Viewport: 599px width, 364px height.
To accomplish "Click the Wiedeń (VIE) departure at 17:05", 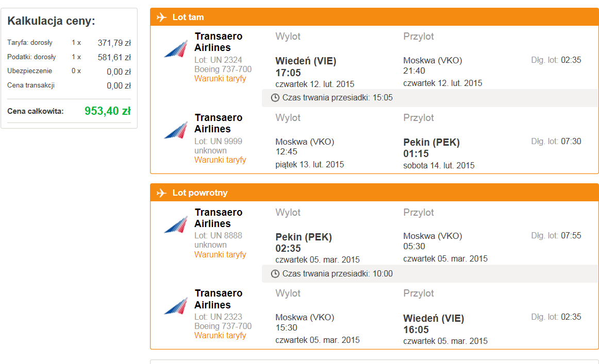I will coord(306,67).
